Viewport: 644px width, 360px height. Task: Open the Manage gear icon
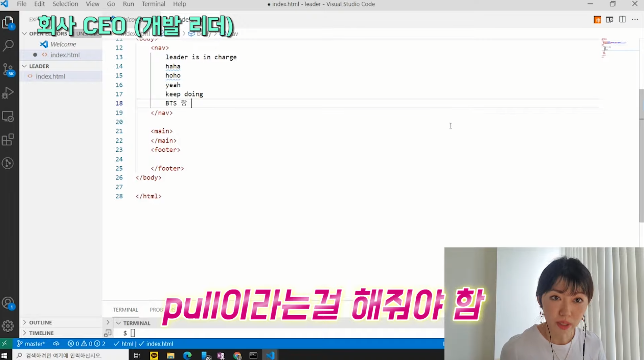[x=8, y=326]
